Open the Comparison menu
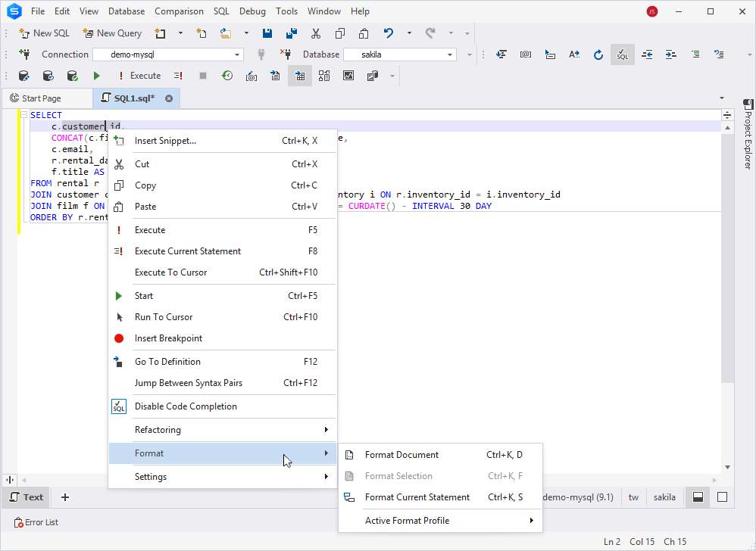Image resolution: width=756 pixels, height=551 pixels. point(179,11)
